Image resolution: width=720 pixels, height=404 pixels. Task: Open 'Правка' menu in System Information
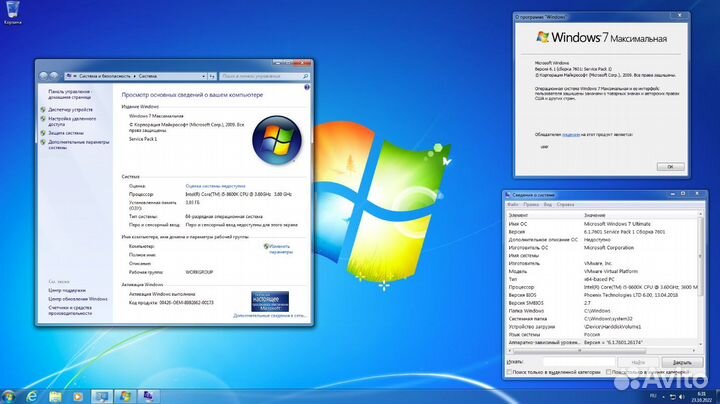(531, 205)
